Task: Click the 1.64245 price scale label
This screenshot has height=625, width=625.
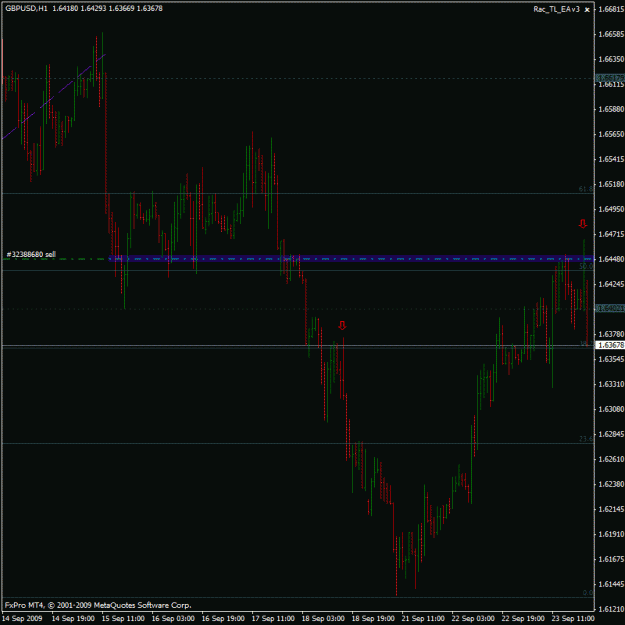Action: pos(611,284)
